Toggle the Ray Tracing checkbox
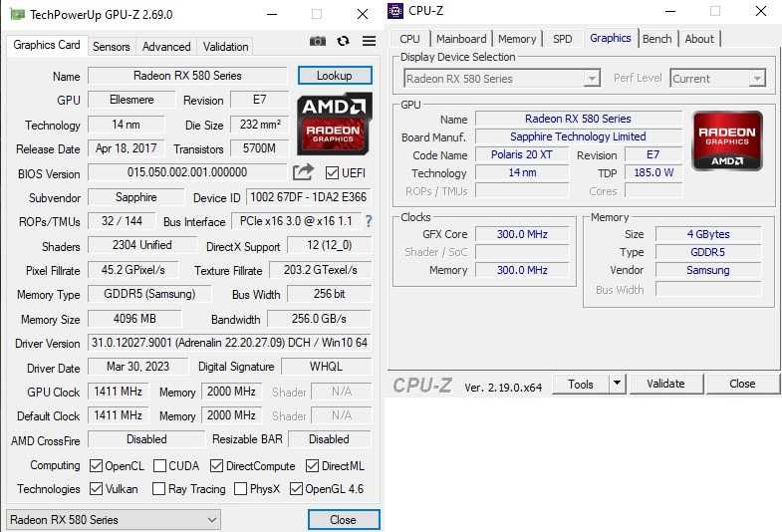782x532 pixels. pyautogui.click(x=158, y=488)
